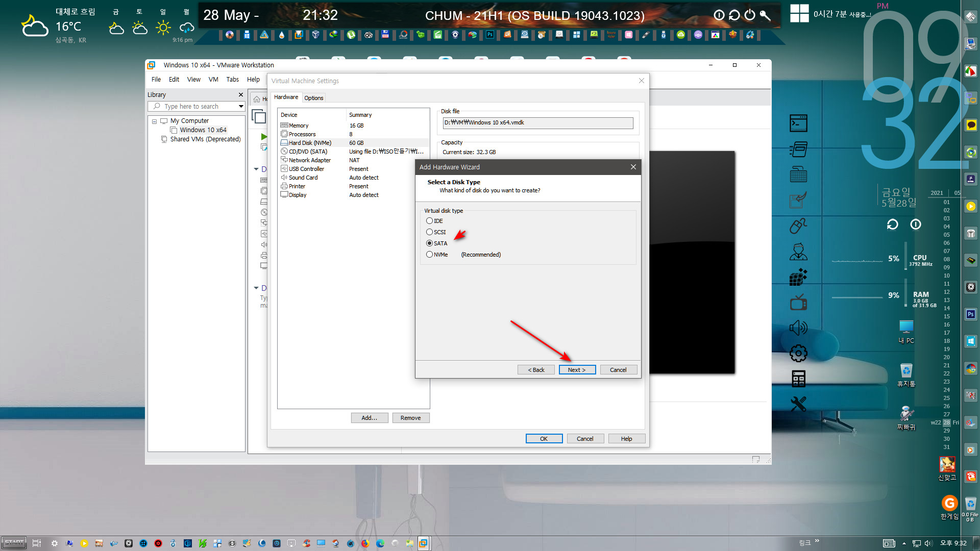980x551 pixels.
Task: Switch to the Hardware tab
Action: tap(286, 97)
